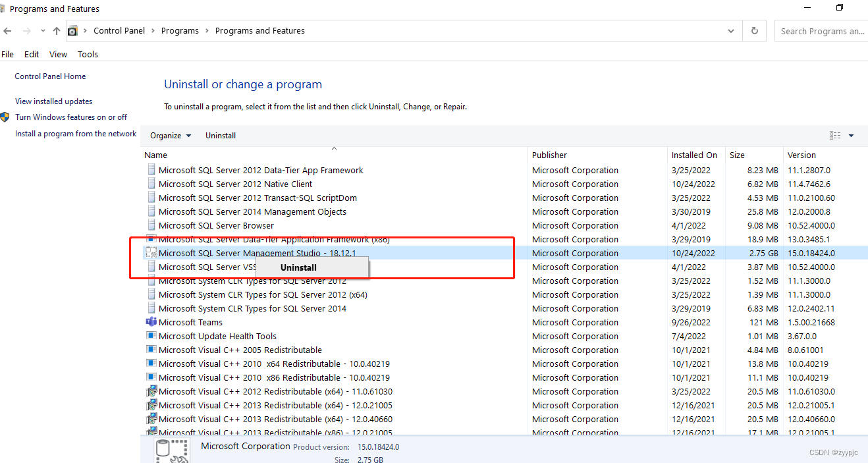This screenshot has height=463, width=868.
Task: Open View installed updates link
Action: (x=53, y=101)
